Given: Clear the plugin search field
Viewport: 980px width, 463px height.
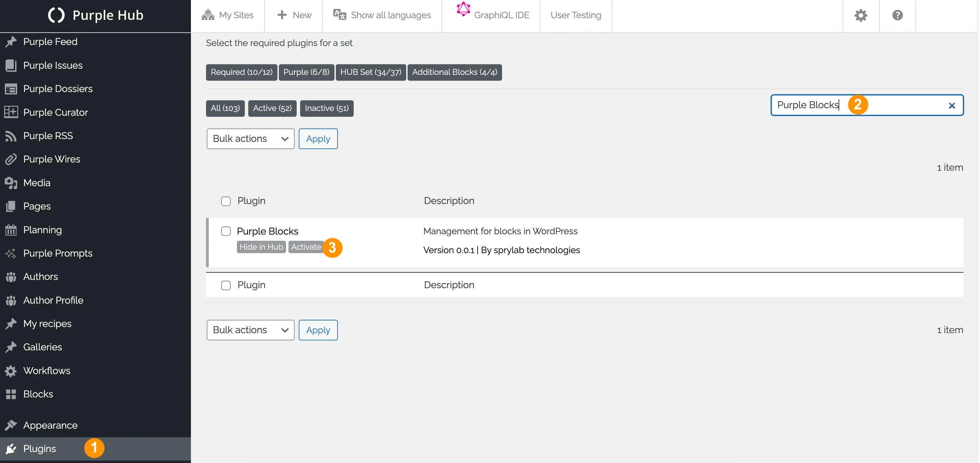Looking at the screenshot, I should point(952,105).
